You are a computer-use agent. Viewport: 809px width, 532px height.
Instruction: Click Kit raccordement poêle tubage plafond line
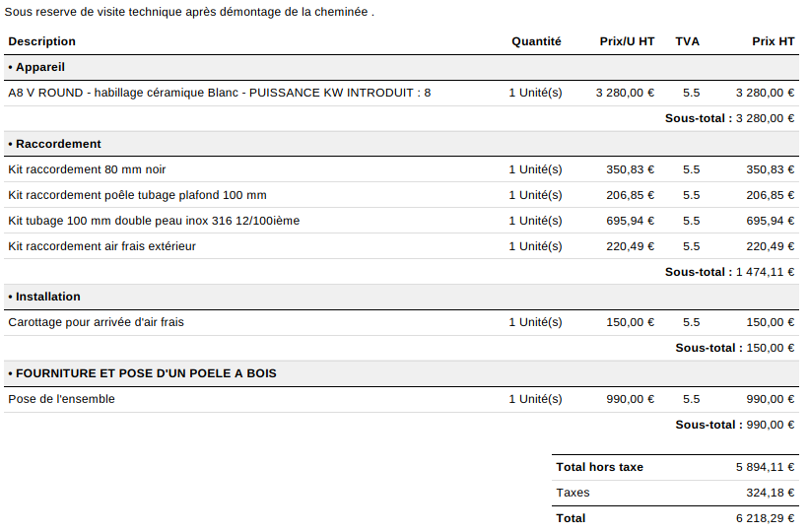[x=137, y=195]
